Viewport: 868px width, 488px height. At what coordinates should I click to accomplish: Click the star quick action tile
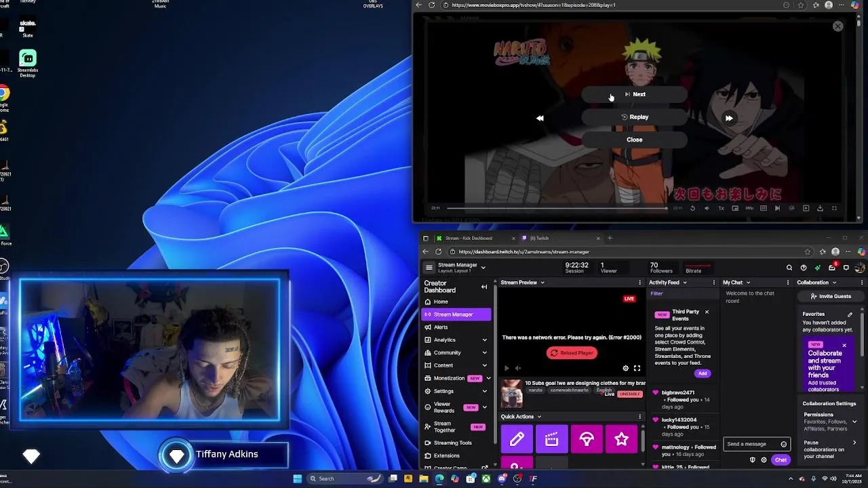(x=621, y=440)
